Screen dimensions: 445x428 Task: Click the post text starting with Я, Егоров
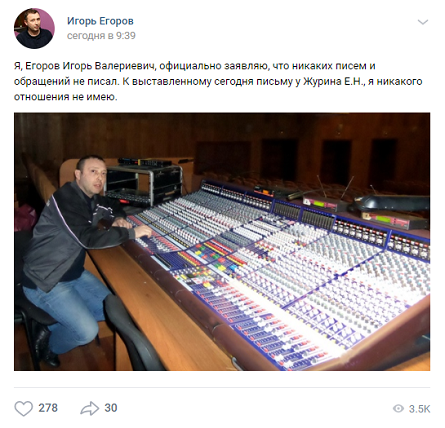click(218, 81)
